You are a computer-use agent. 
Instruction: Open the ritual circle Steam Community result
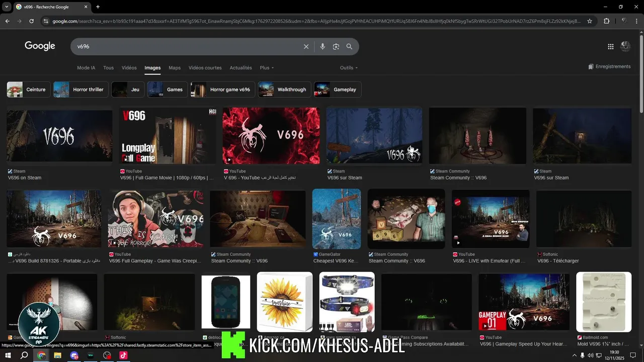pyautogui.click(x=477, y=136)
